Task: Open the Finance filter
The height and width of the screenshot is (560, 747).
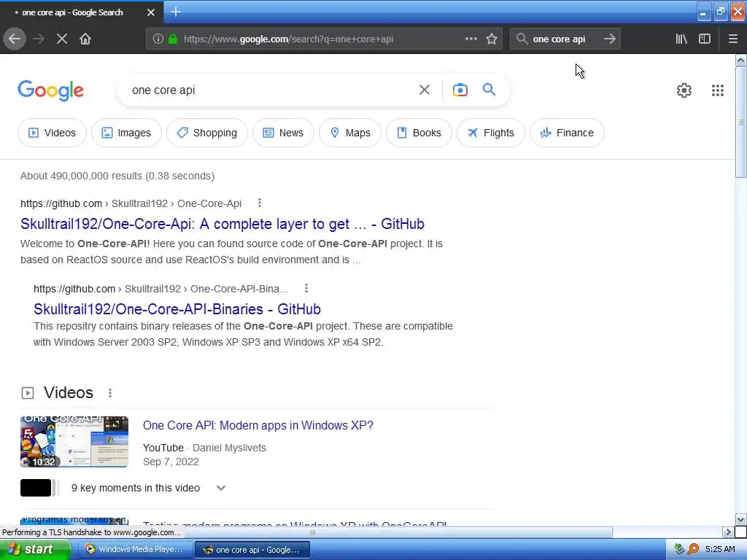Action: [x=567, y=133]
